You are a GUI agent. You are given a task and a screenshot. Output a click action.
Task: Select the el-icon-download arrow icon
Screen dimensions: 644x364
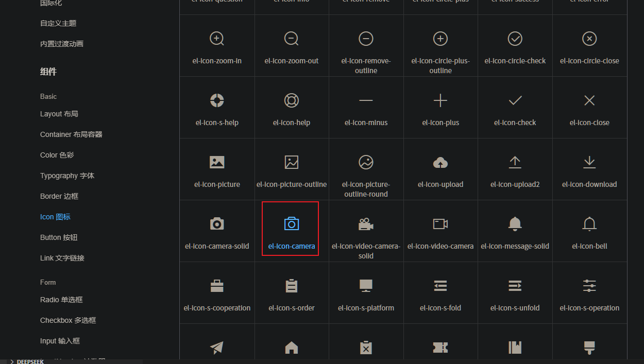point(589,162)
